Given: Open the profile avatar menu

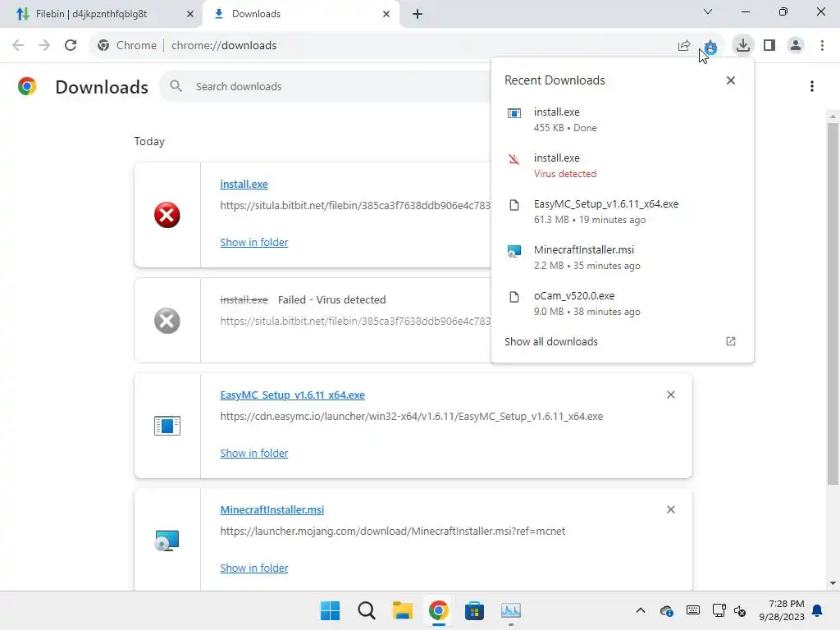Looking at the screenshot, I should [x=796, y=45].
